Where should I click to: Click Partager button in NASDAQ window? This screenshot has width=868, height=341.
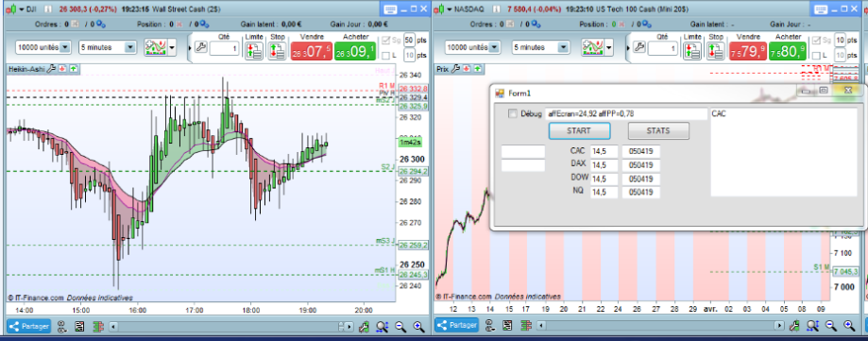tap(457, 326)
